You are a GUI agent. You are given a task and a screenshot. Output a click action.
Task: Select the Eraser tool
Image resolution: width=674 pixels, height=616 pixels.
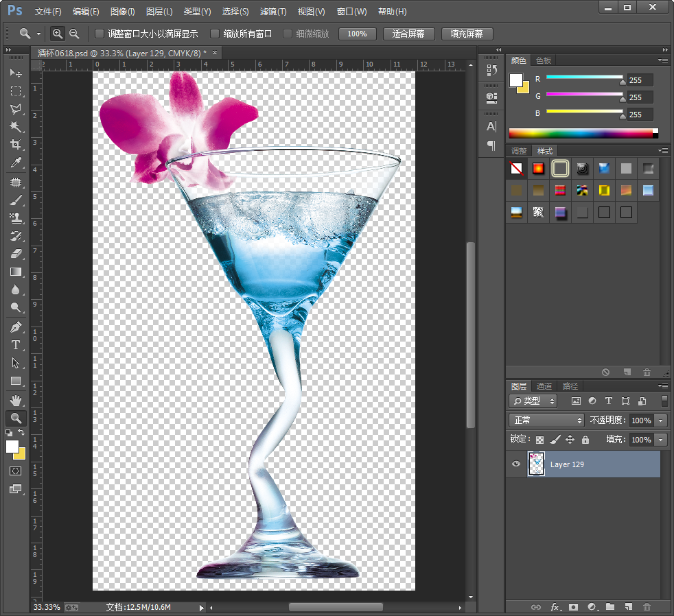coord(15,254)
